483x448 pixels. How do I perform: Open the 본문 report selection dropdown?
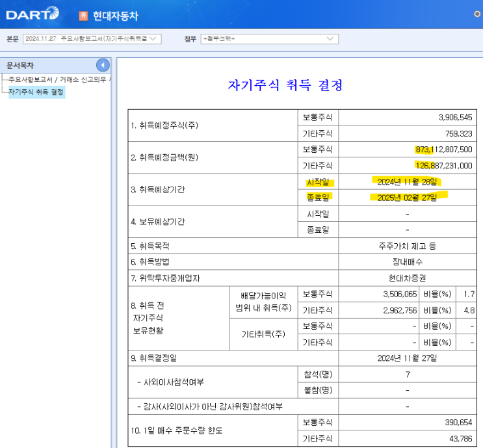(x=92, y=39)
